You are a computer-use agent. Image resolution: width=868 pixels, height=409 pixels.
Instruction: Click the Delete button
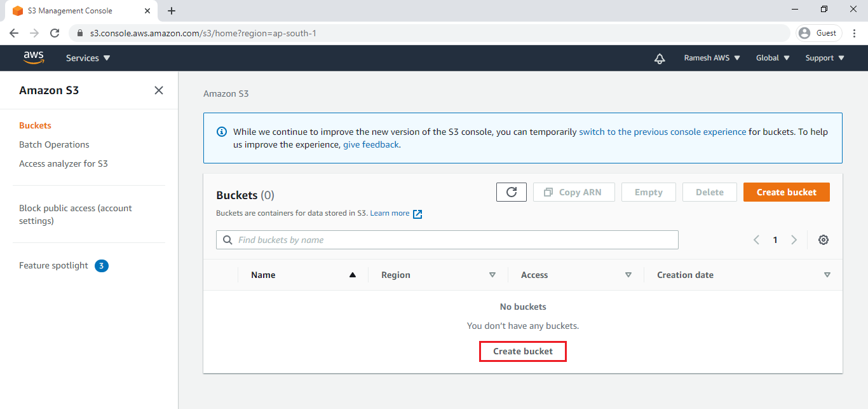pos(710,192)
